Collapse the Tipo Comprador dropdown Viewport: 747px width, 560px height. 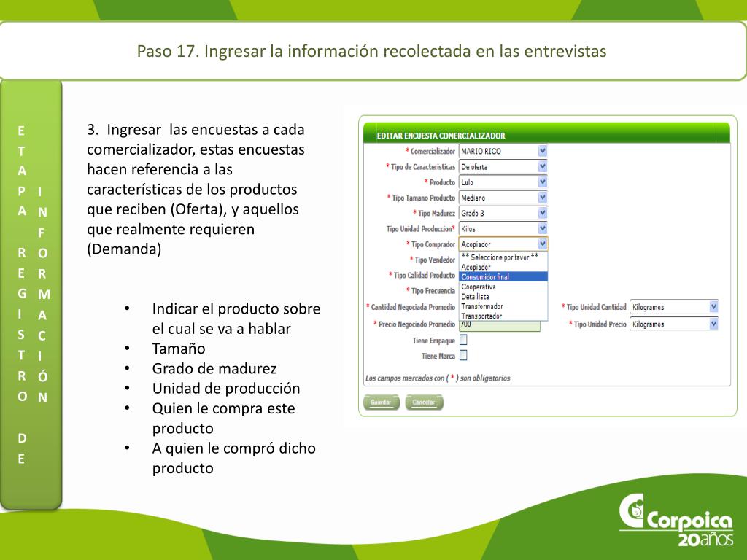(503, 244)
